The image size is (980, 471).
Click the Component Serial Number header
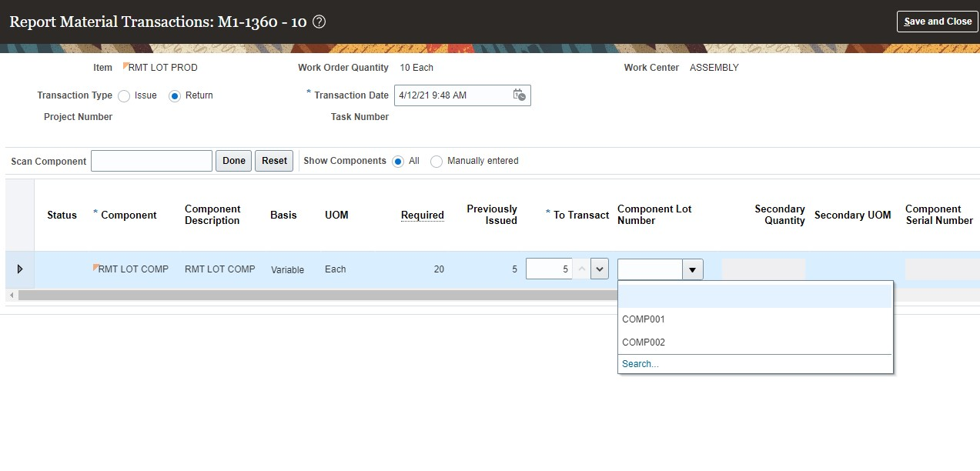[x=939, y=215]
